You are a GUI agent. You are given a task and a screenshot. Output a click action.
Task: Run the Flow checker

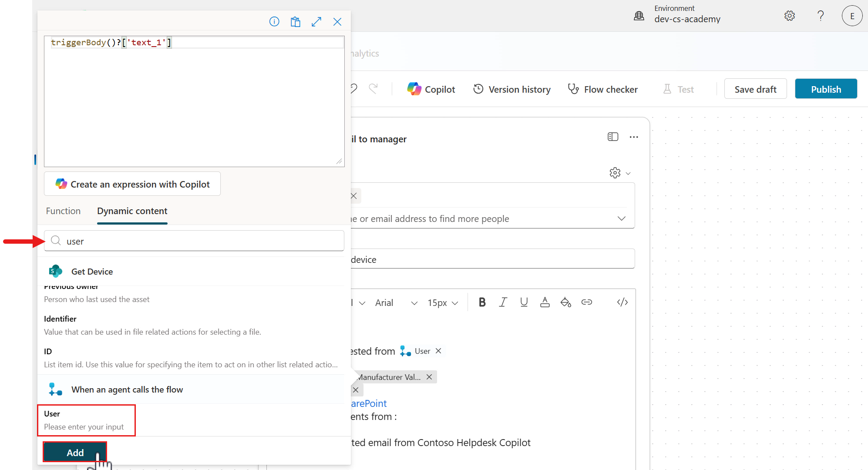[602, 89]
